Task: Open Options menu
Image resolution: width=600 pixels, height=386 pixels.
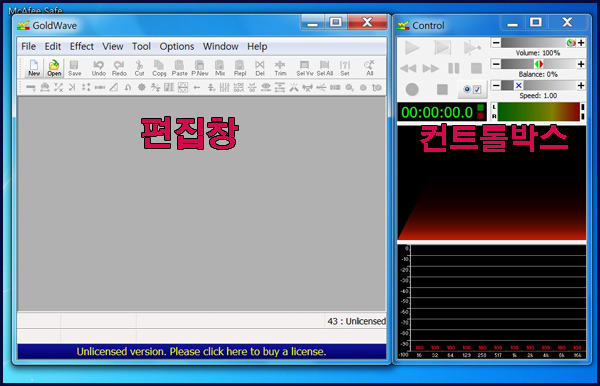Action: click(x=177, y=47)
